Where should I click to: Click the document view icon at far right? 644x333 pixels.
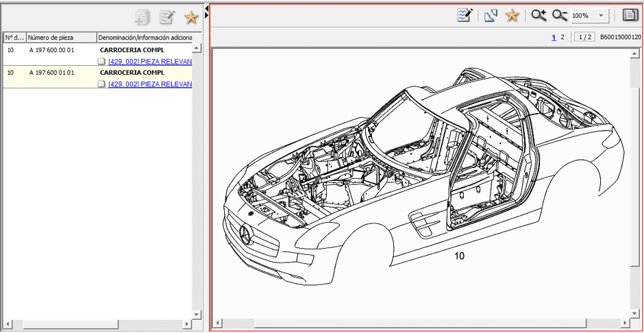click(630, 15)
